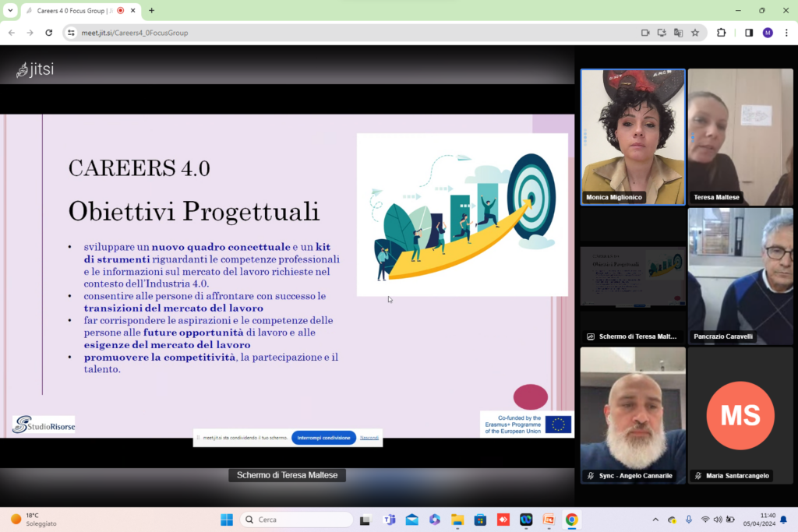Open the Wi-Fi network status icon

[x=704, y=520]
